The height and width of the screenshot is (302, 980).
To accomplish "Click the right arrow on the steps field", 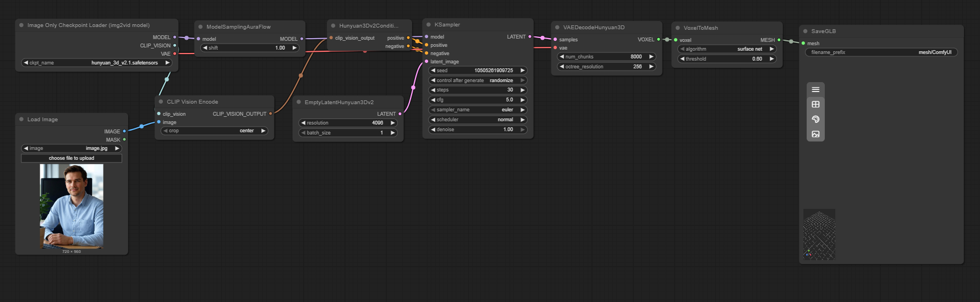I will [522, 90].
